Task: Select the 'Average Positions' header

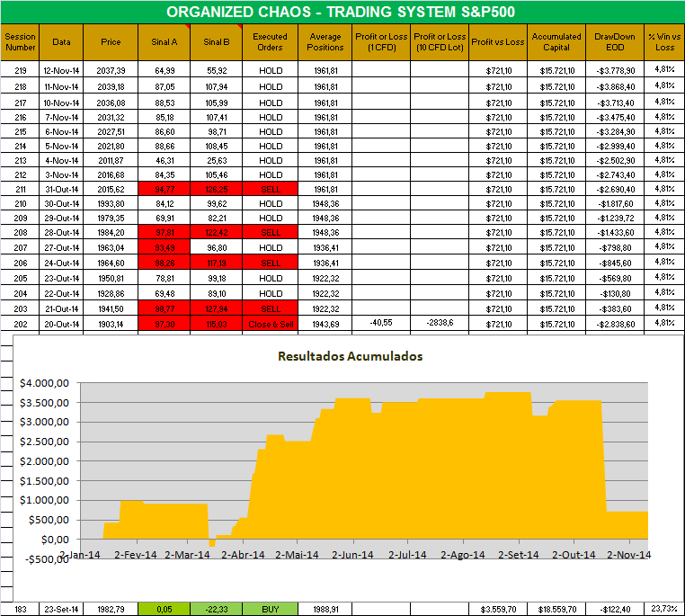Action: [x=325, y=42]
